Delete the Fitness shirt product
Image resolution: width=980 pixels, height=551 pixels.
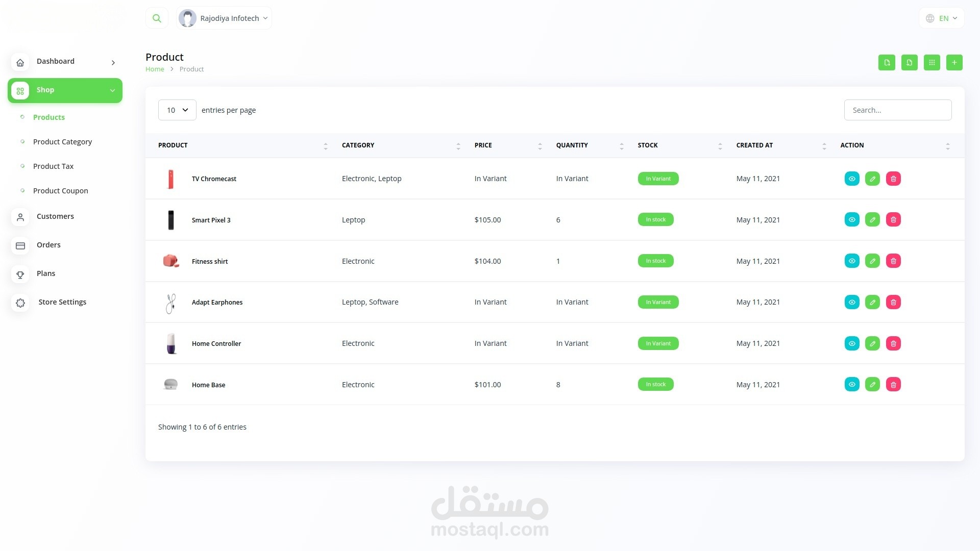tap(893, 261)
